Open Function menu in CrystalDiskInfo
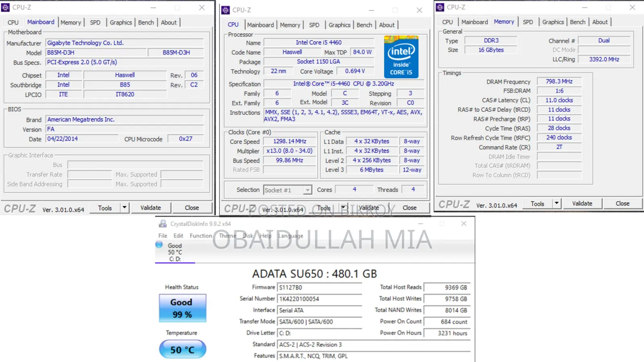 [x=200, y=236]
